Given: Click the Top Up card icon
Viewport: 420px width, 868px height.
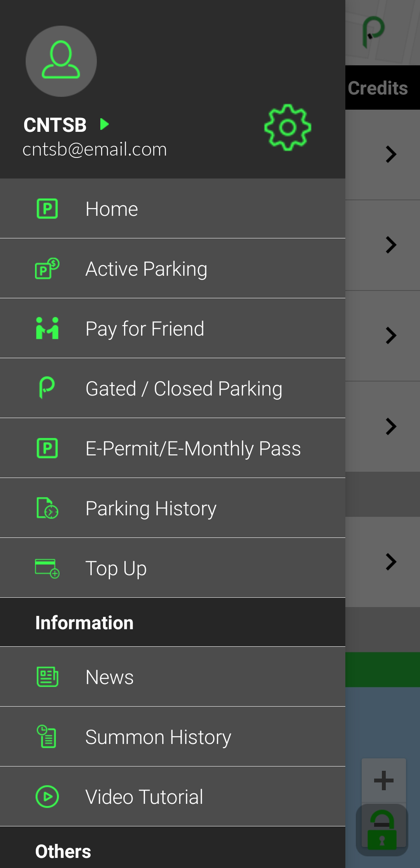Looking at the screenshot, I should (x=47, y=568).
